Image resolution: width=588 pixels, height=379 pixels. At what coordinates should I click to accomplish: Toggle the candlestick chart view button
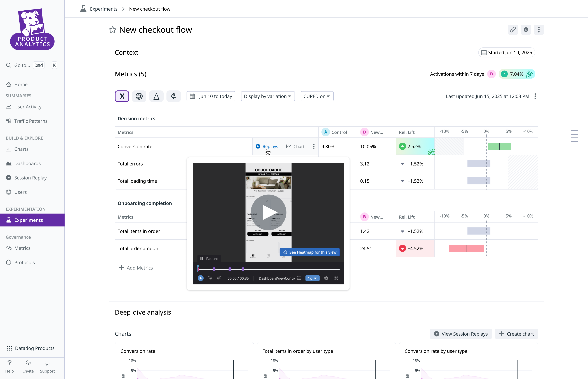(x=122, y=96)
